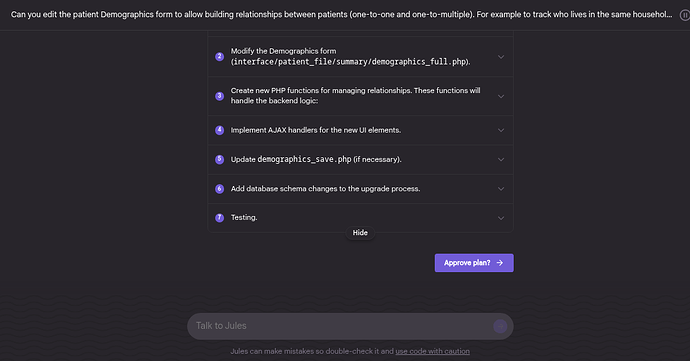The image size is (690, 361).
Task: Open the use code with caution link
Action: point(432,351)
